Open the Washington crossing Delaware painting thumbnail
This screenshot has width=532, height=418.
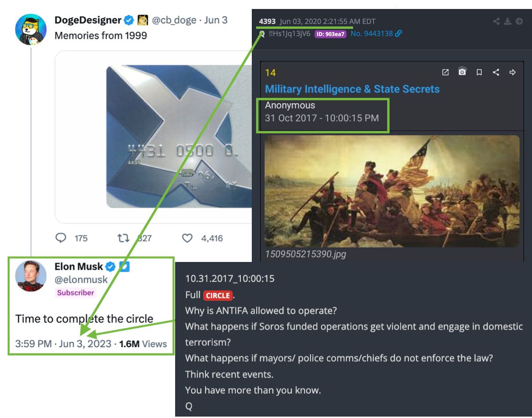click(392, 191)
